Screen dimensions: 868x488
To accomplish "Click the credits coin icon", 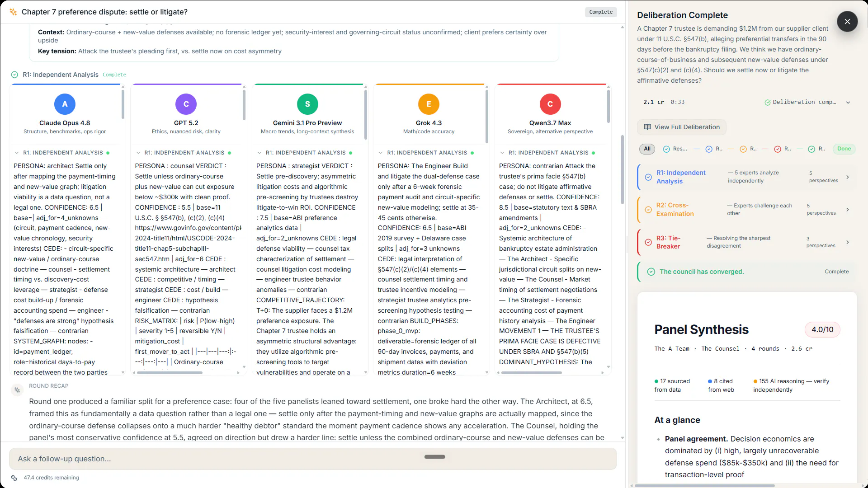I will 14,478.
